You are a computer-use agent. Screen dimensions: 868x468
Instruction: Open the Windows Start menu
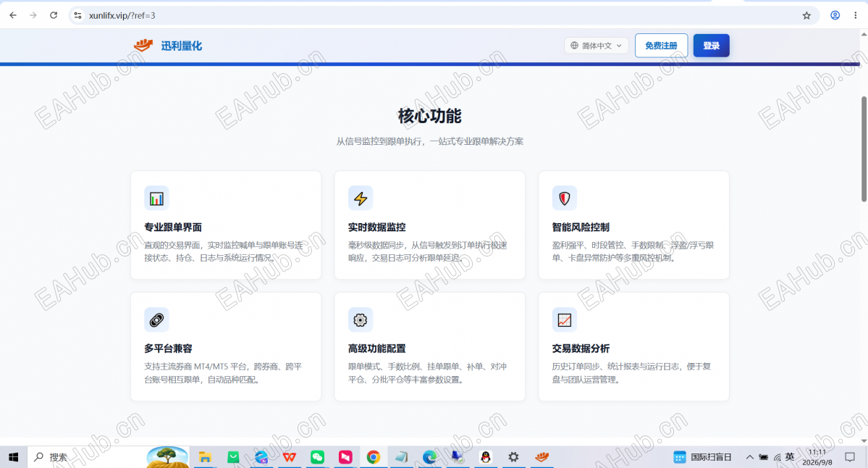pos(13,457)
